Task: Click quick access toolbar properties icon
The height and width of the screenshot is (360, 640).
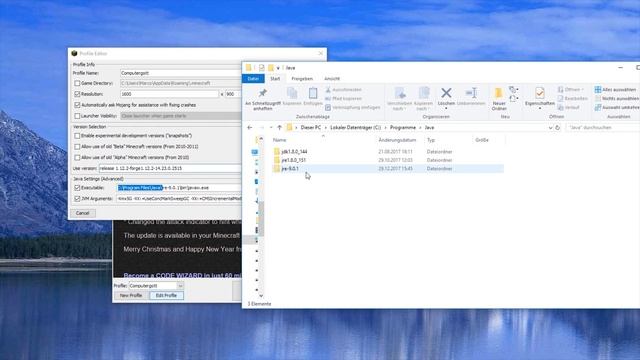Action: click(x=261, y=68)
